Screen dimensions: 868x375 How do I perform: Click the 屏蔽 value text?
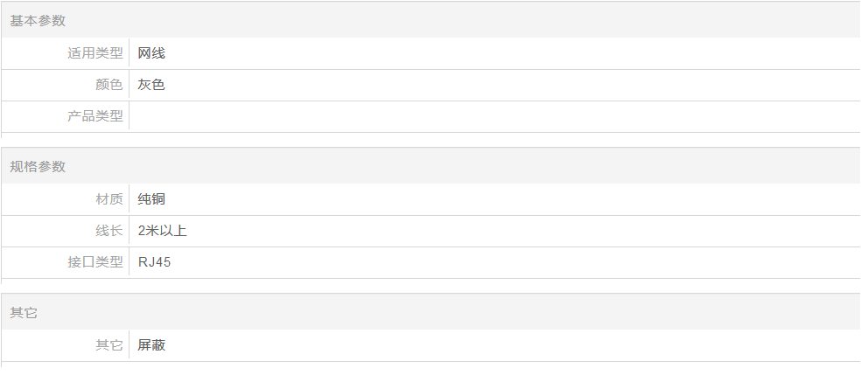(151, 345)
